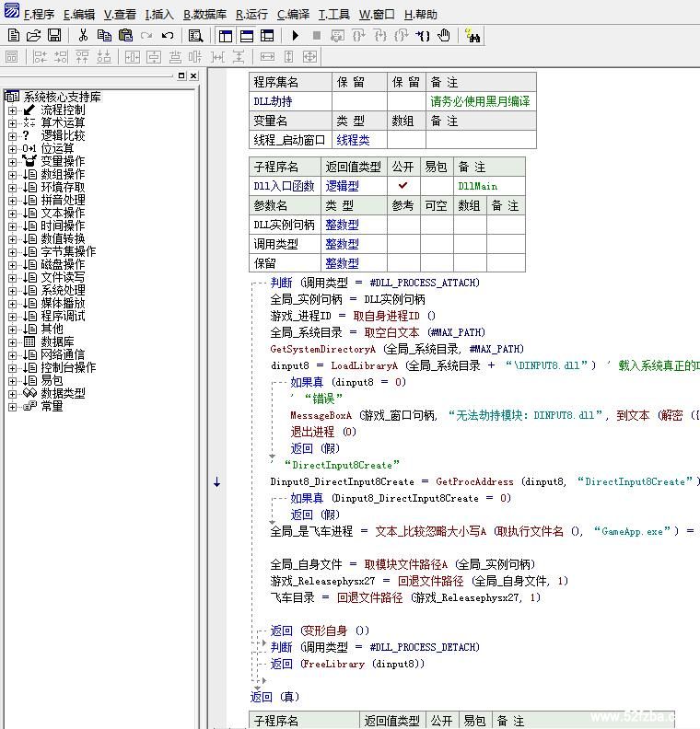Expand the 常量 tree node
The width and height of the screenshot is (700, 729).
12,407
